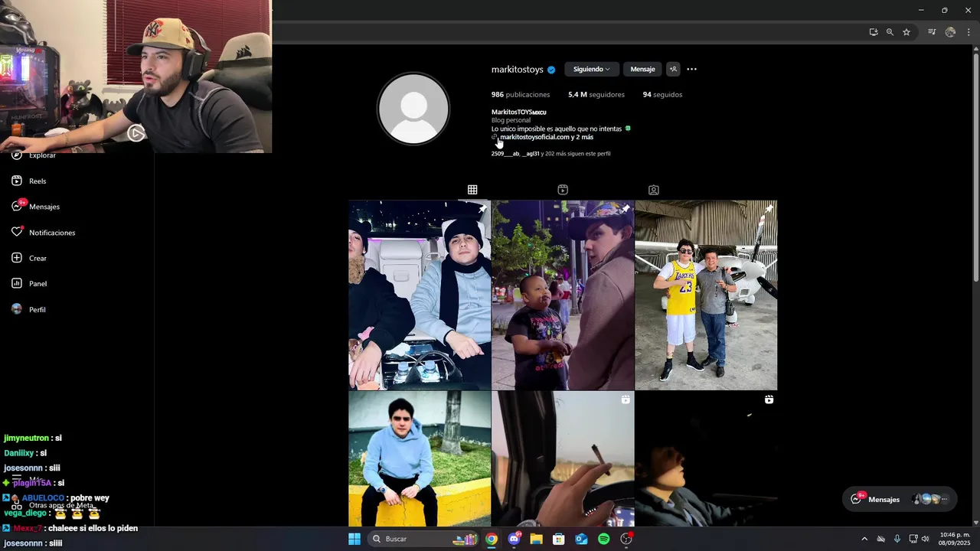980x551 pixels.
Task: Open pinned post with child on street
Action: (x=563, y=295)
